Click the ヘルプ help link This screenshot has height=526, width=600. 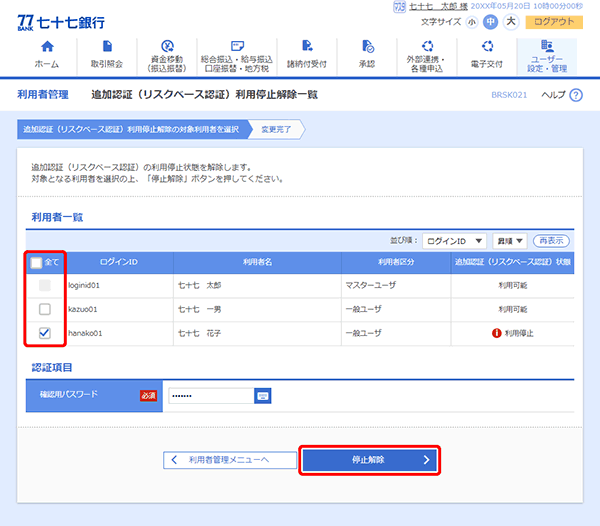point(553,95)
